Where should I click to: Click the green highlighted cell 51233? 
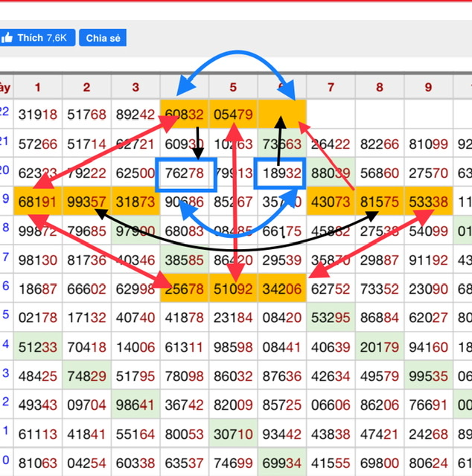(37, 346)
